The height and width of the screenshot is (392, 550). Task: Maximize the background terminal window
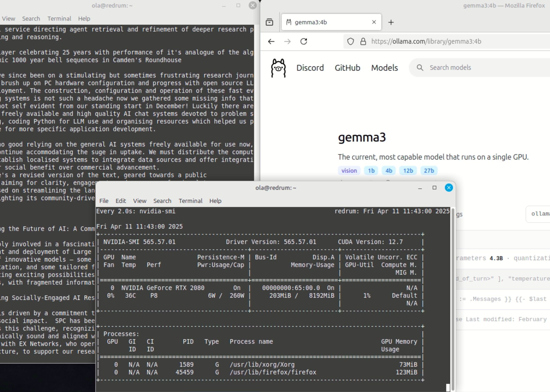238,6
